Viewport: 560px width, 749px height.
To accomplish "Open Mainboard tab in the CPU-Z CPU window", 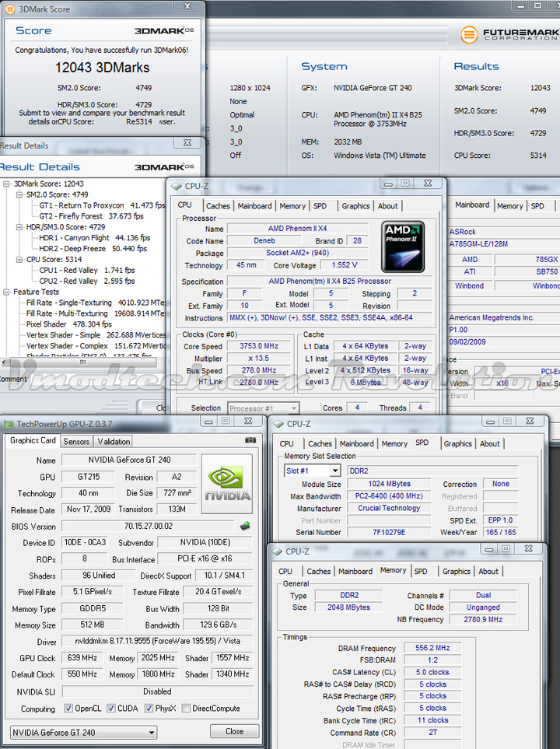I will 254,206.
